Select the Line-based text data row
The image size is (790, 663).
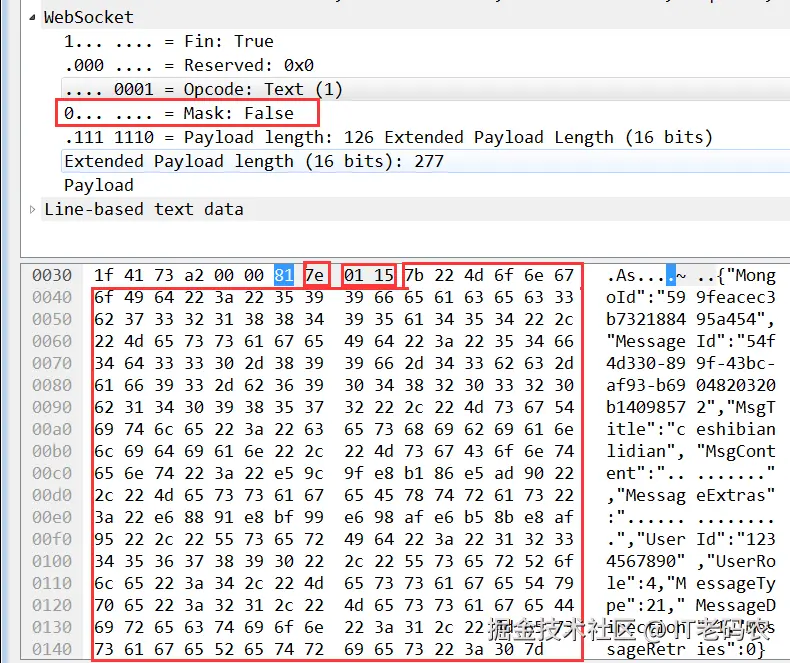[x=416, y=209]
